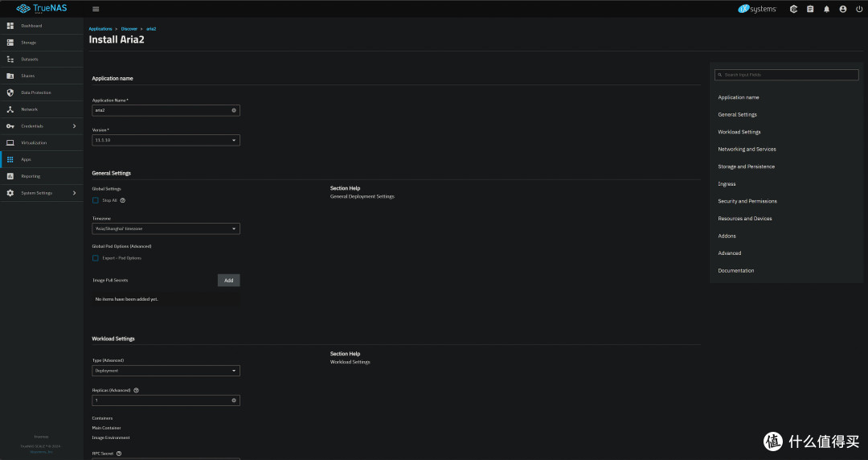
Task: Open the TrueCommand status icon
Action: (793, 9)
